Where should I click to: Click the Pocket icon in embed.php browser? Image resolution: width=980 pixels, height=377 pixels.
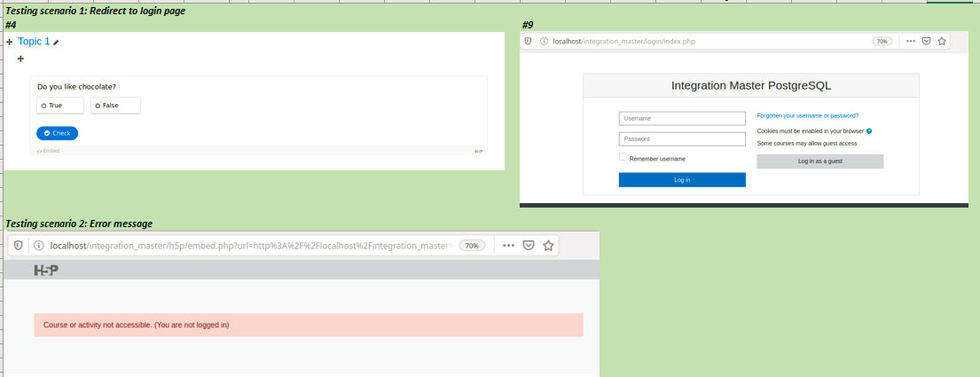point(528,246)
